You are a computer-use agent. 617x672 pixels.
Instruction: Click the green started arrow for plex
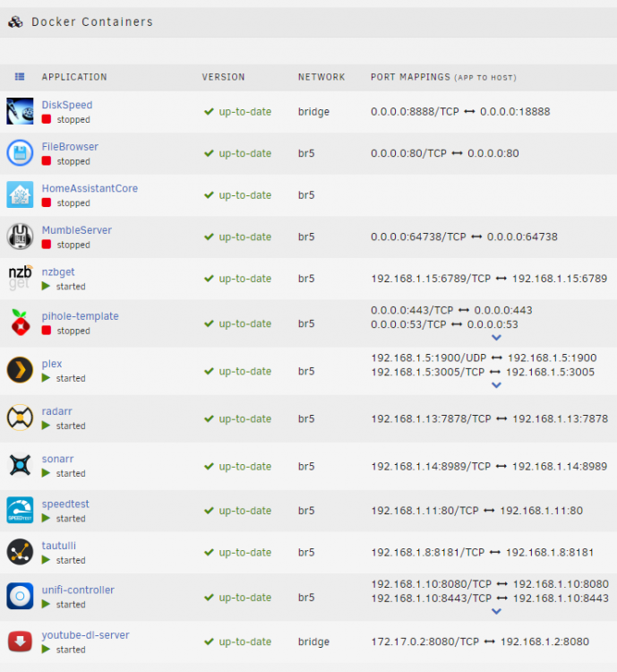pyautogui.click(x=46, y=378)
